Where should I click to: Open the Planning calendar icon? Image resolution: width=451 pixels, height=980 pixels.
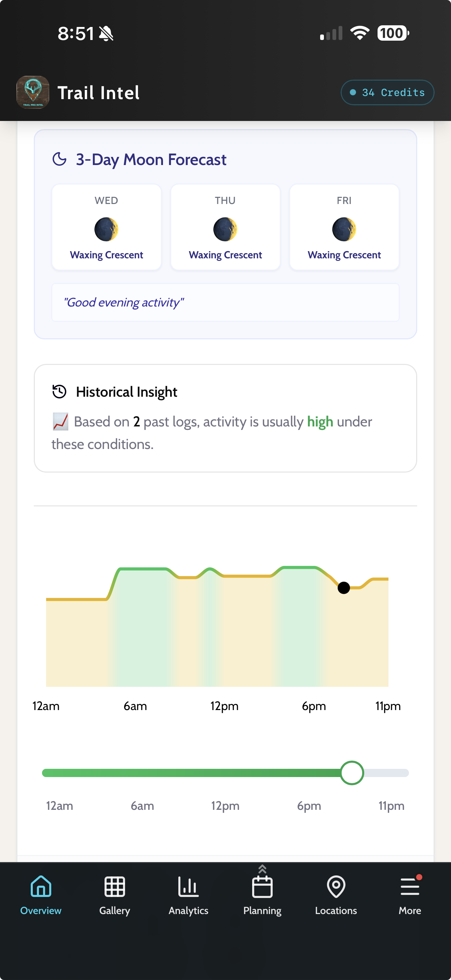coord(262,887)
